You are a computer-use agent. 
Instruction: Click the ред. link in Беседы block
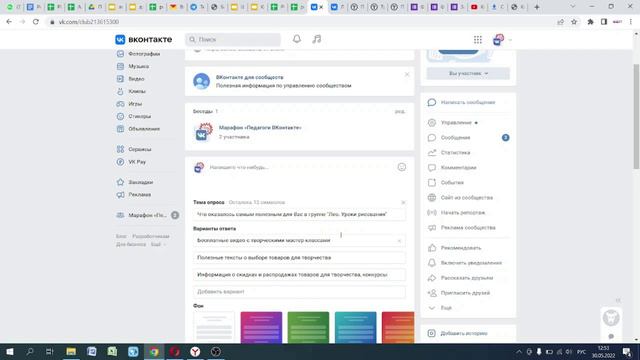(400, 111)
